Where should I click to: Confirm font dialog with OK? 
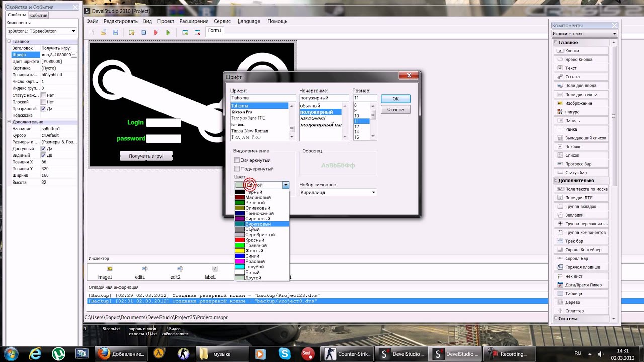coord(395,99)
